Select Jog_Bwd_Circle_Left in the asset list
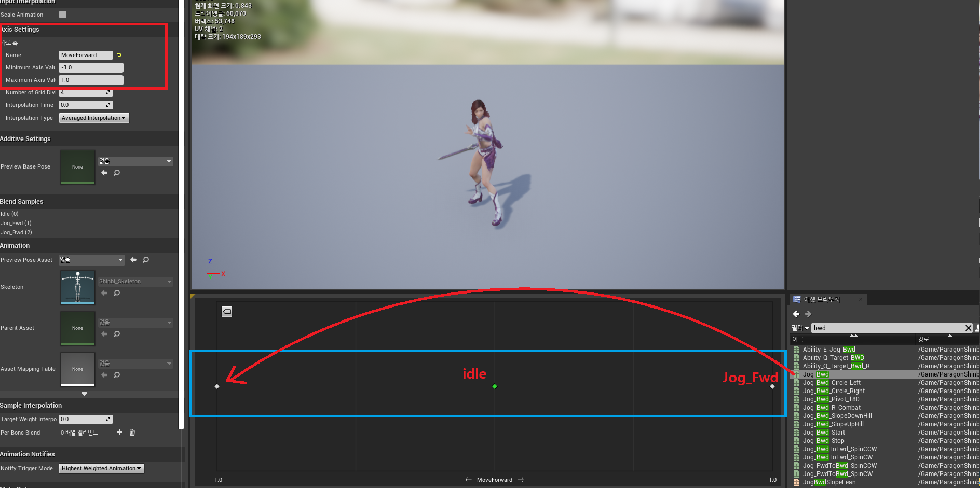The height and width of the screenshot is (488, 980). coord(832,383)
